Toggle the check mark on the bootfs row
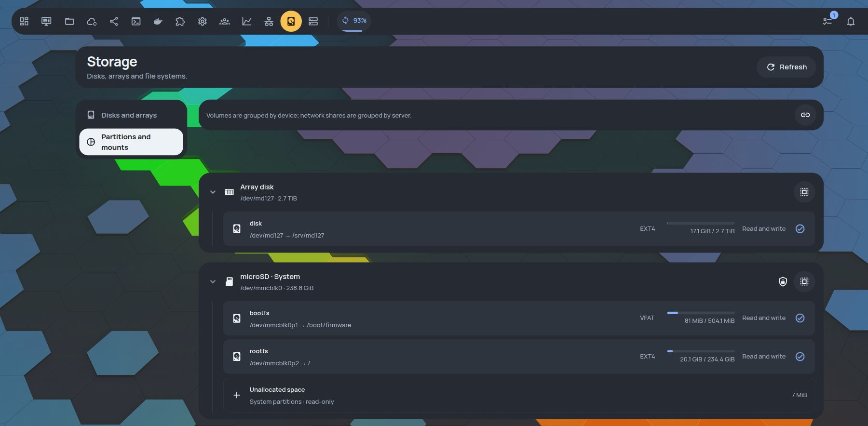The width and height of the screenshot is (868, 426). tap(800, 318)
